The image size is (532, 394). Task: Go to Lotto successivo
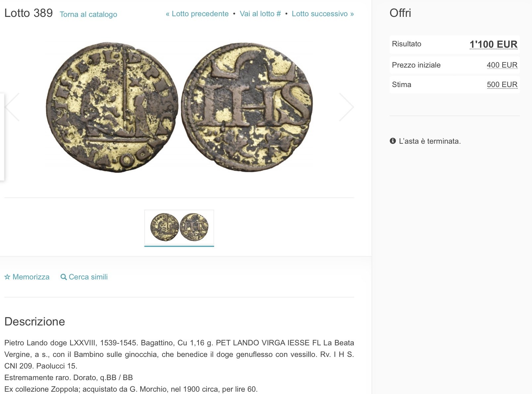pos(323,14)
